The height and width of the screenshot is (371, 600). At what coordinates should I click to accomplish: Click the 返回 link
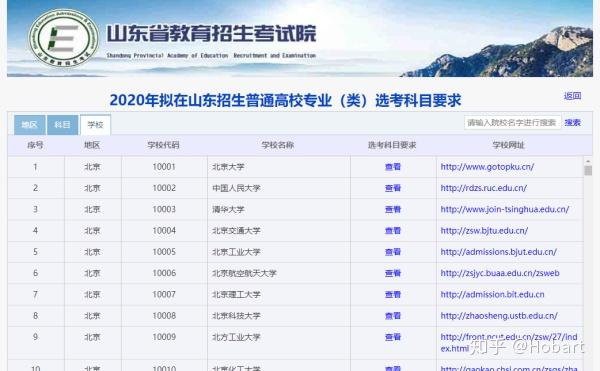(572, 96)
